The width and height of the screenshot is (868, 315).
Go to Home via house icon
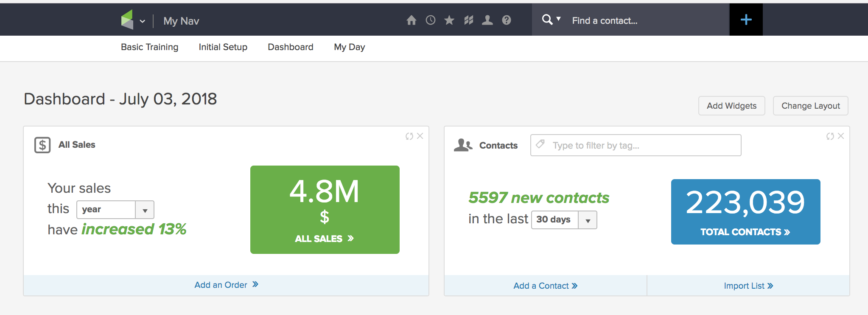pos(411,20)
